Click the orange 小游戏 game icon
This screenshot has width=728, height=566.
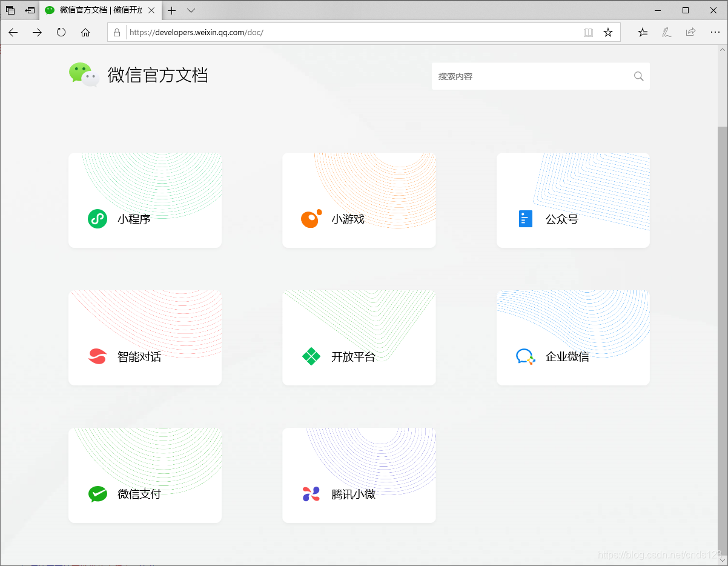pos(311,219)
